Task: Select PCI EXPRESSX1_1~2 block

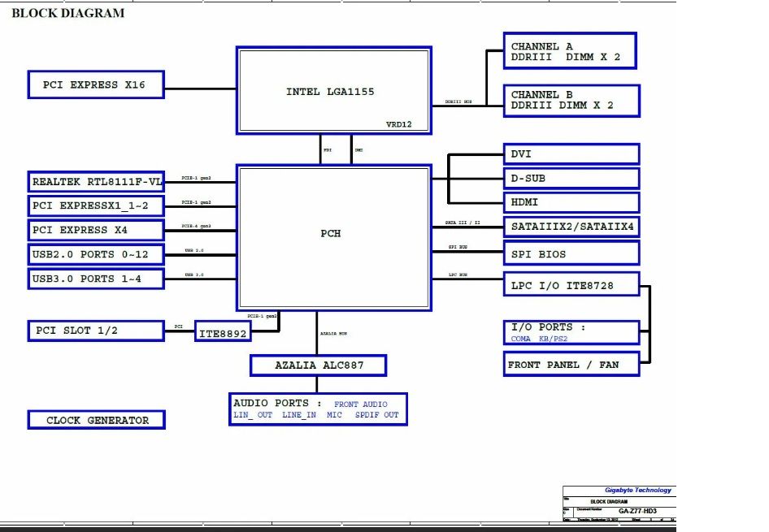Action: [x=96, y=205]
